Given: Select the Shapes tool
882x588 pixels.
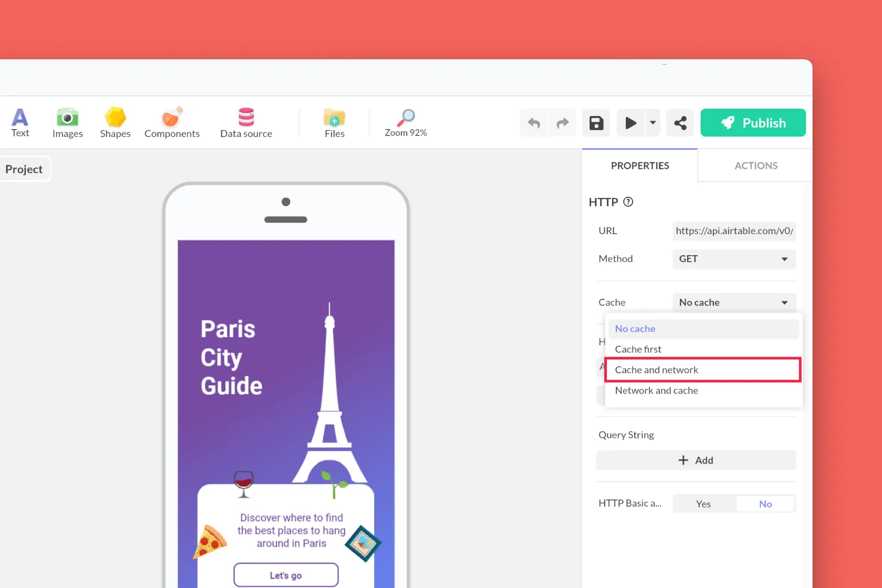Looking at the screenshot, I should point(115,122).
